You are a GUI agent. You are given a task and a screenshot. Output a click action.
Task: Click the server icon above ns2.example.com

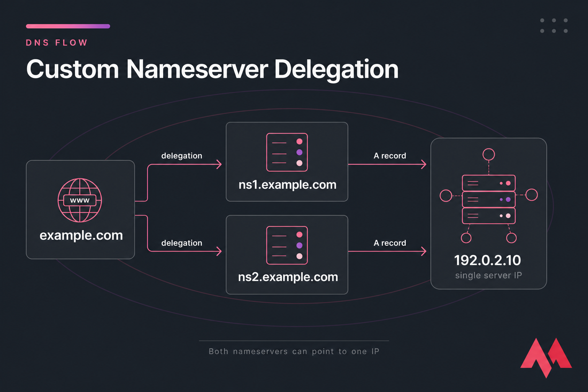point(287,245)
